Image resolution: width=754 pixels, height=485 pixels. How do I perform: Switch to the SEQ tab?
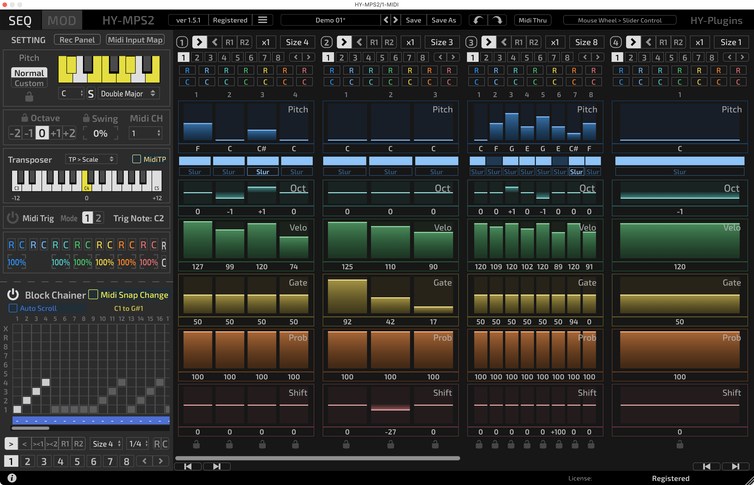pyautogui.click(x=21, y=20)
